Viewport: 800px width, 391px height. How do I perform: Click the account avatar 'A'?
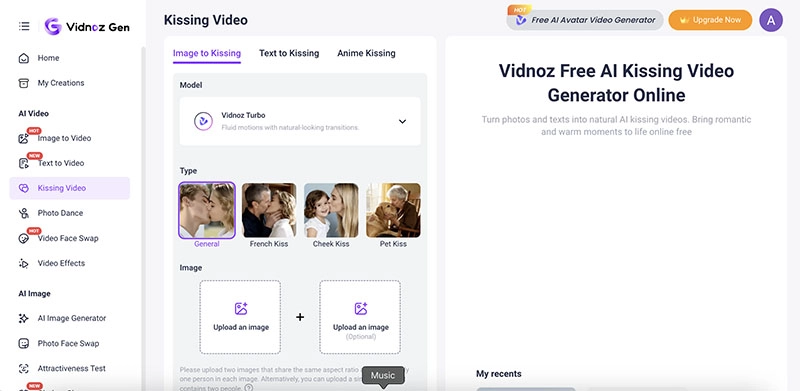(x=771, y=20)
